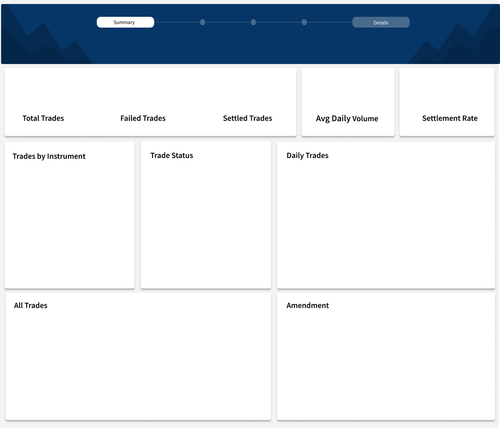This screenshot has height=428, width=500.
Task: Click the Failed Trades label
Action: 143,118
